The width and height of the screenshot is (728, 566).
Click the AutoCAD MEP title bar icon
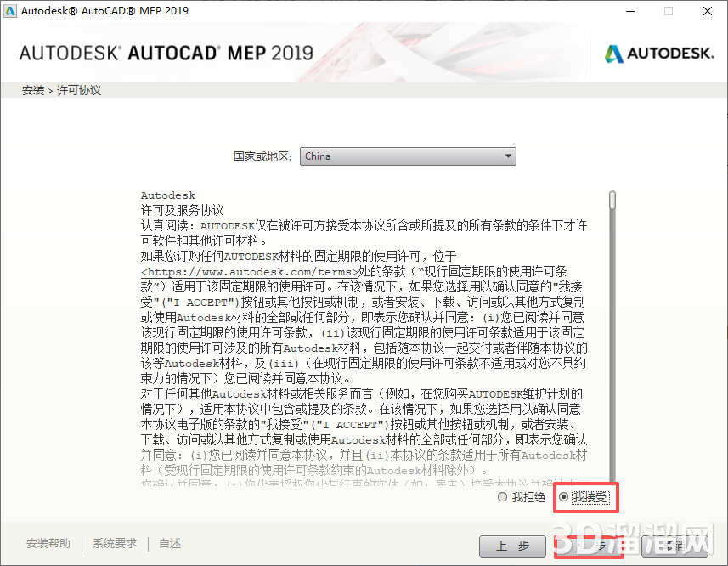pyautogui.click(x=9, y=11)
